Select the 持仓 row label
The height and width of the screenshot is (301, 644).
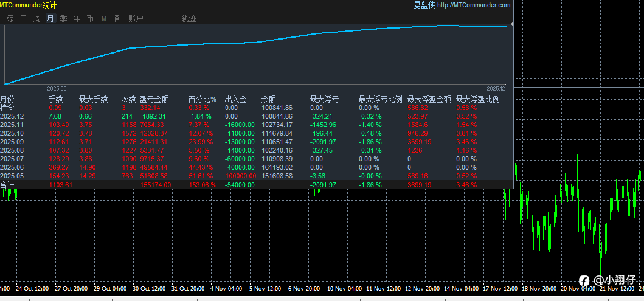click(7, 108)
